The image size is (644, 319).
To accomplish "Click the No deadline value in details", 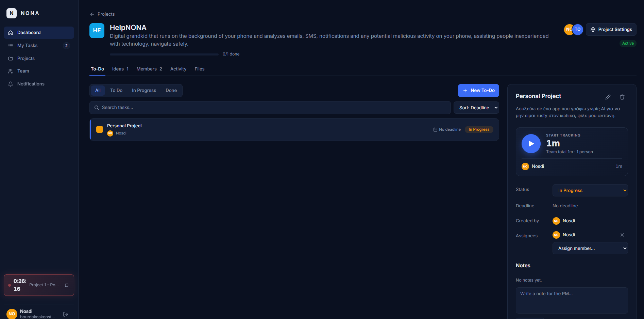I will click(565, 206).
